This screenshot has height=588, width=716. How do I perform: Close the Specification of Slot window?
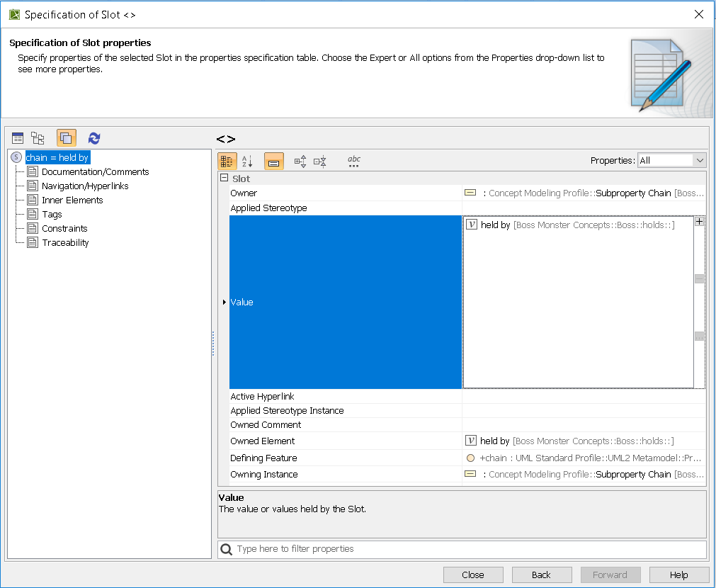point(698,14)
